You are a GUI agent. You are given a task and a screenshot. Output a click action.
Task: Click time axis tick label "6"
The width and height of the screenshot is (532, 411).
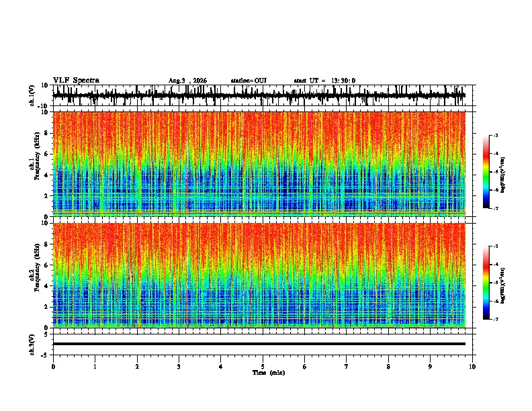coord(304,367)
